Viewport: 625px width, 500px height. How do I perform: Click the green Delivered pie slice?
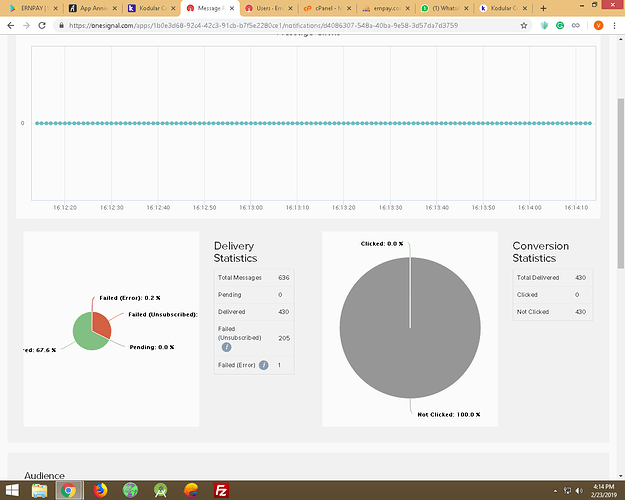[x=86, y=337]
